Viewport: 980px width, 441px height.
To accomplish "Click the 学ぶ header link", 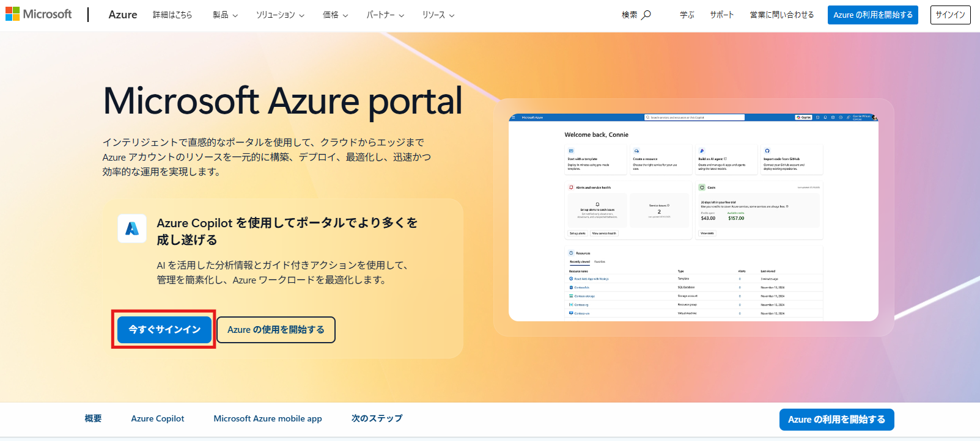I will [x=687, y=15].
